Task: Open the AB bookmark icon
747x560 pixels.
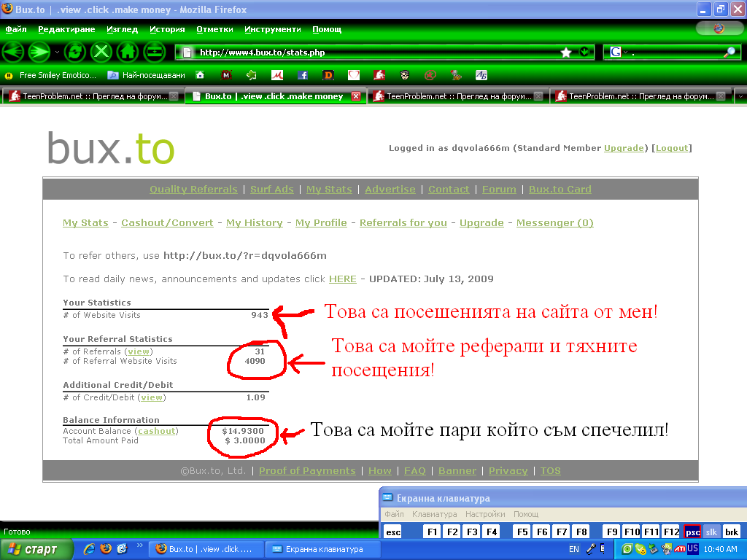Action: pos(481,75)
